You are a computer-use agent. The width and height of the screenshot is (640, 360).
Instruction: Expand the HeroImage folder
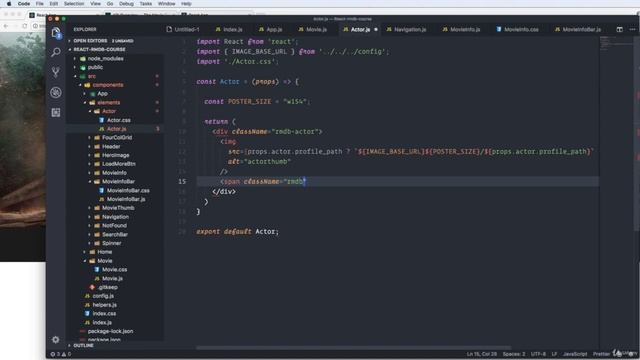coord(116,155)
